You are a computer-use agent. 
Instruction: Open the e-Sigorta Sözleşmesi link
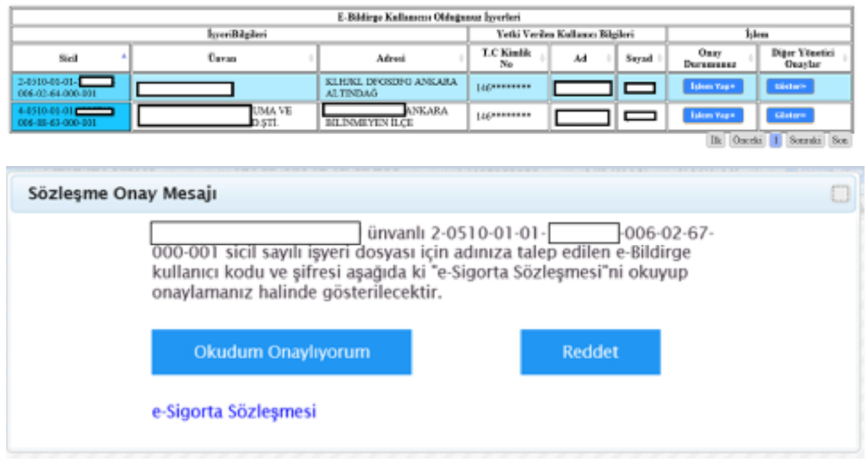click(234, 411)
